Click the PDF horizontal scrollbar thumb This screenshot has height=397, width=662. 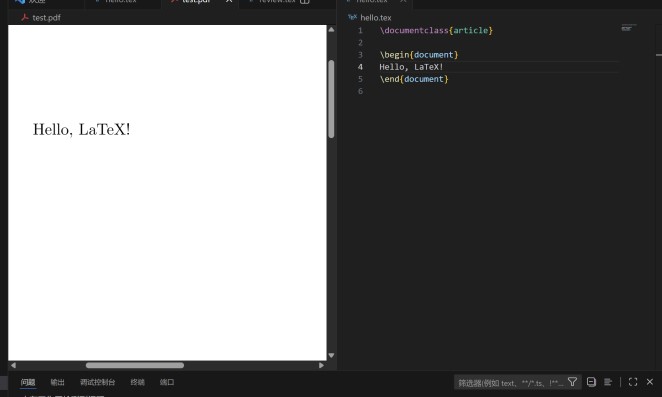pos(135,365)
